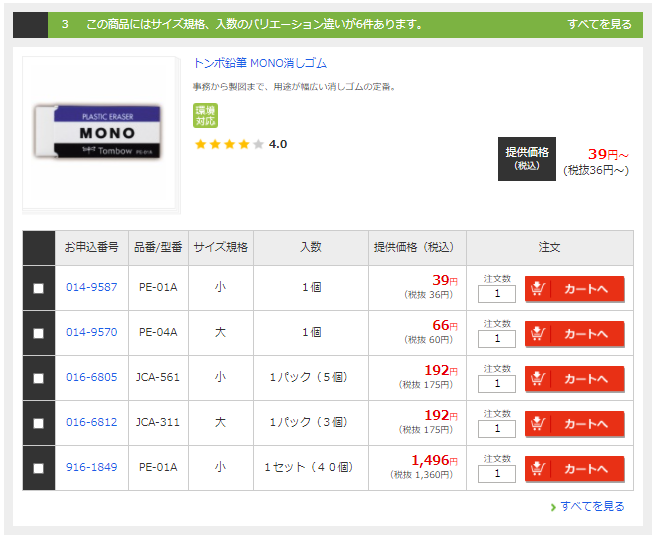
Task: Add the 5個 pack to cart
Action: 575,379
